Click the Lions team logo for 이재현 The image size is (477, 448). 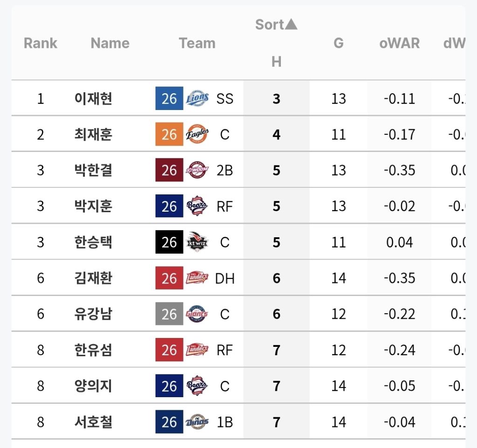coord(197,98)
